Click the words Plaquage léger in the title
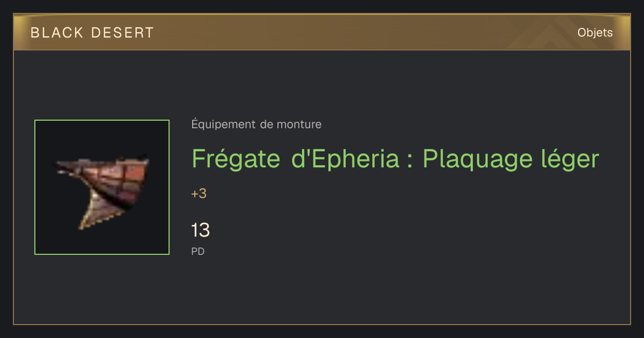This screenshot has height=338, width=644. 510,159
